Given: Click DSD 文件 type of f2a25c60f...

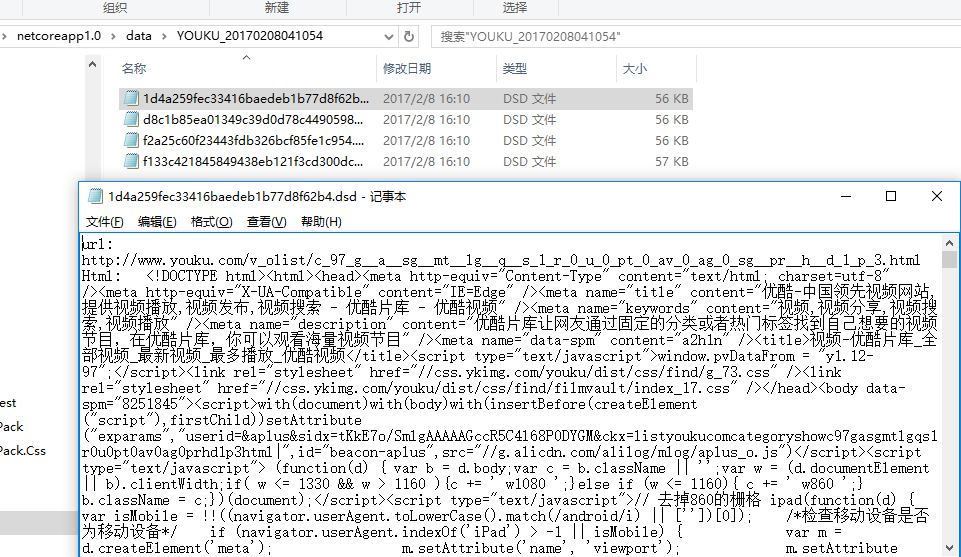Looking at the screenshot, I should [530, 140].
